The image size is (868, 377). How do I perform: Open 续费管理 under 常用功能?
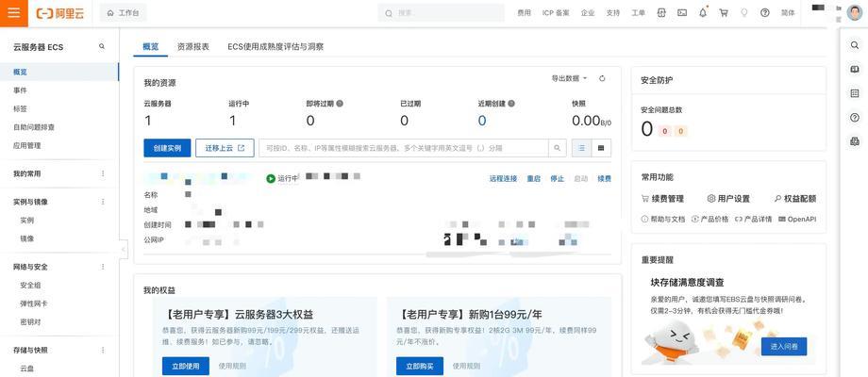click(662, 199)
